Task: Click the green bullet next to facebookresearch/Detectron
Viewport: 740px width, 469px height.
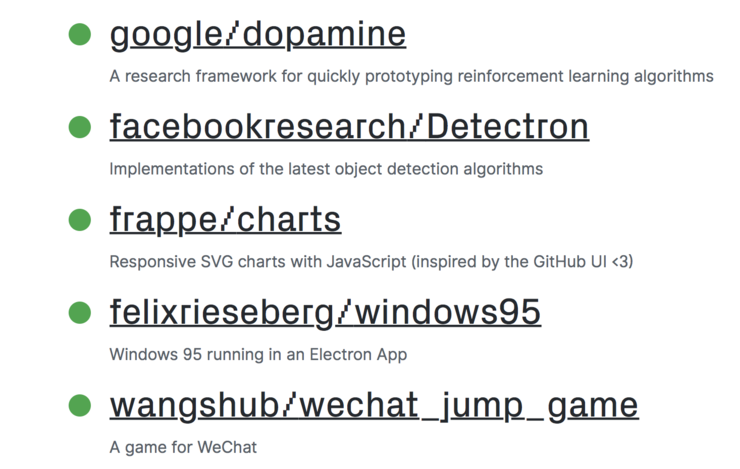Action: coord(79,127)
